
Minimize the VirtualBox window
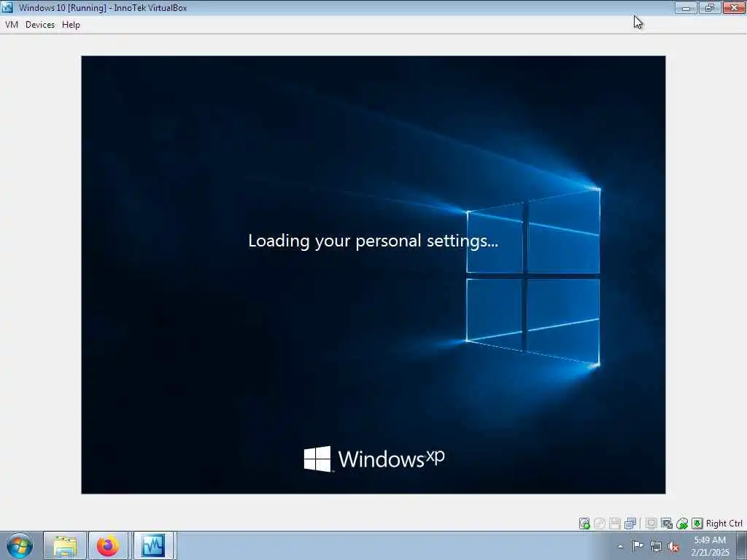pos(686,7)
